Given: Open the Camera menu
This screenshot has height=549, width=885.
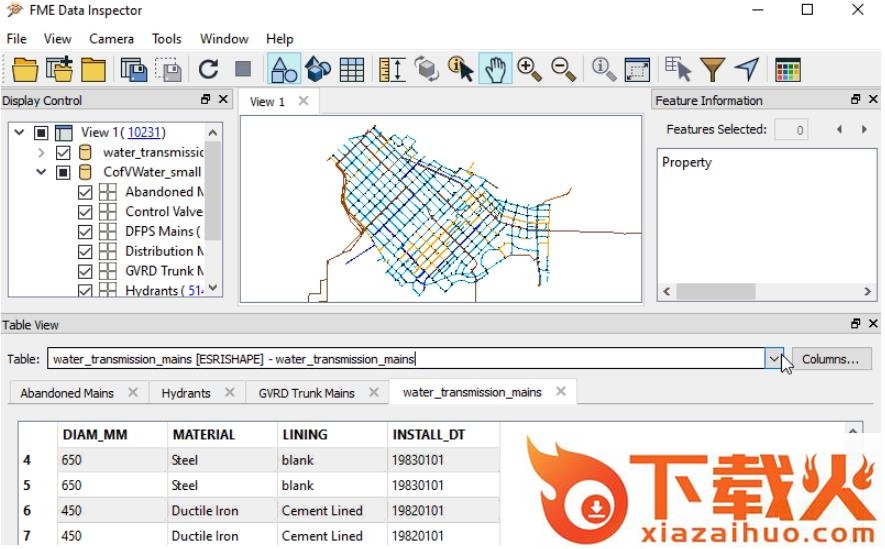Looking at the screenshot, I should point(111,38).
